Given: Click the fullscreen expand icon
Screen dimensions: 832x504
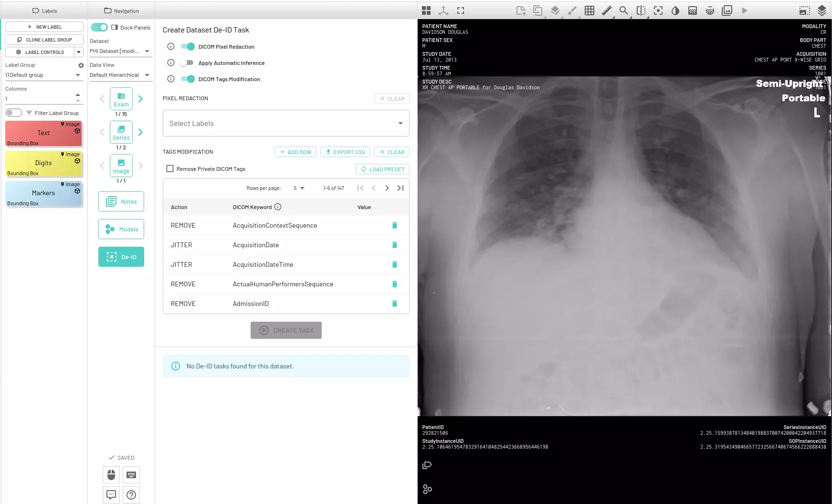Looking at the screenshot, I should tap(461, 10).
